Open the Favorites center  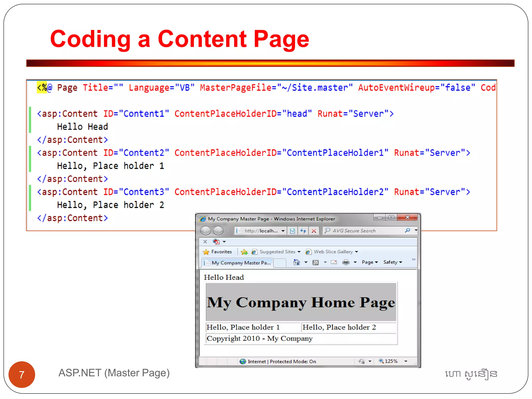(x=217, y=252)
